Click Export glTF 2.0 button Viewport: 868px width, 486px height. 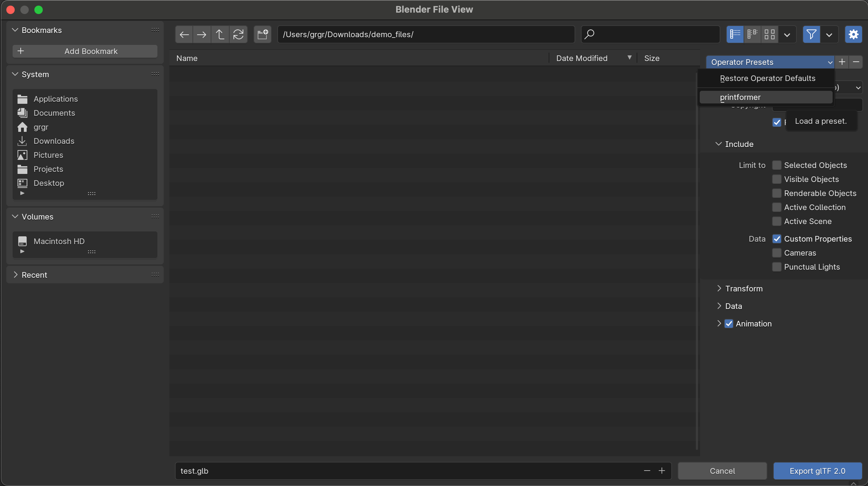click(817, 471)
